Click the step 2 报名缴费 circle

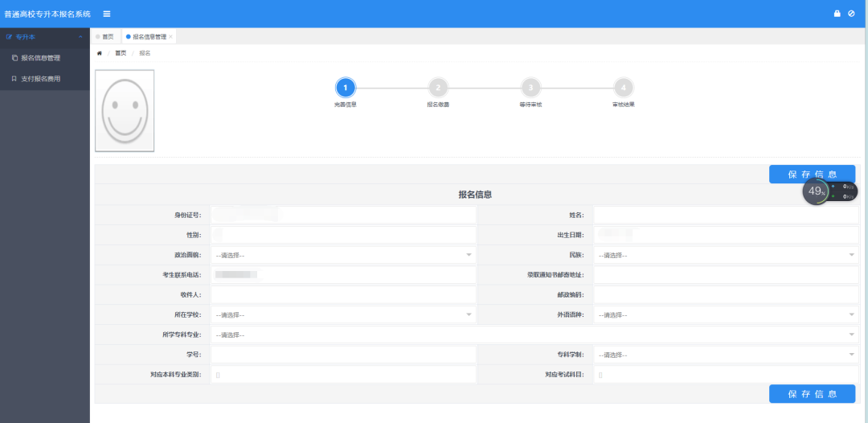click(x=437, y=88)
